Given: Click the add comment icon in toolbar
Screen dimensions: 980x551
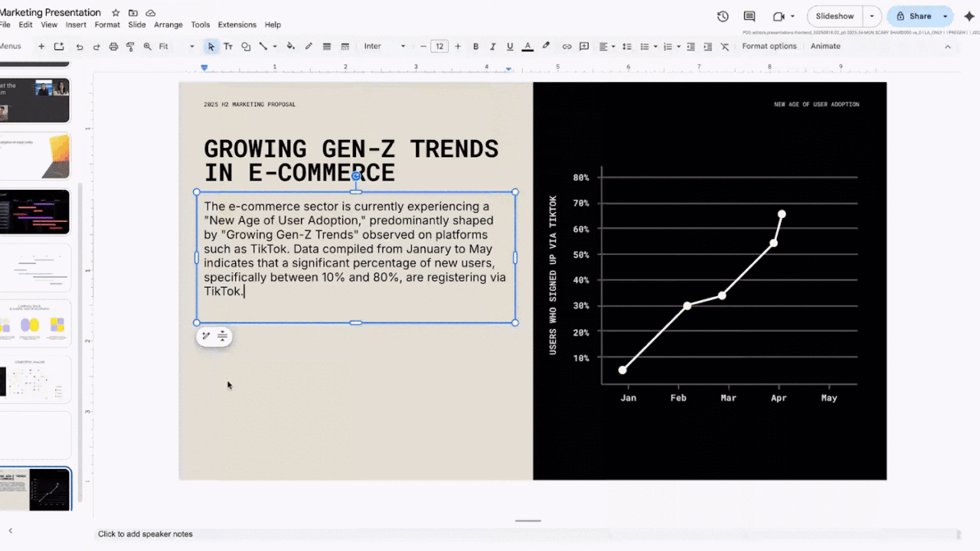Looking at the screenshot, I should [584, 47].
